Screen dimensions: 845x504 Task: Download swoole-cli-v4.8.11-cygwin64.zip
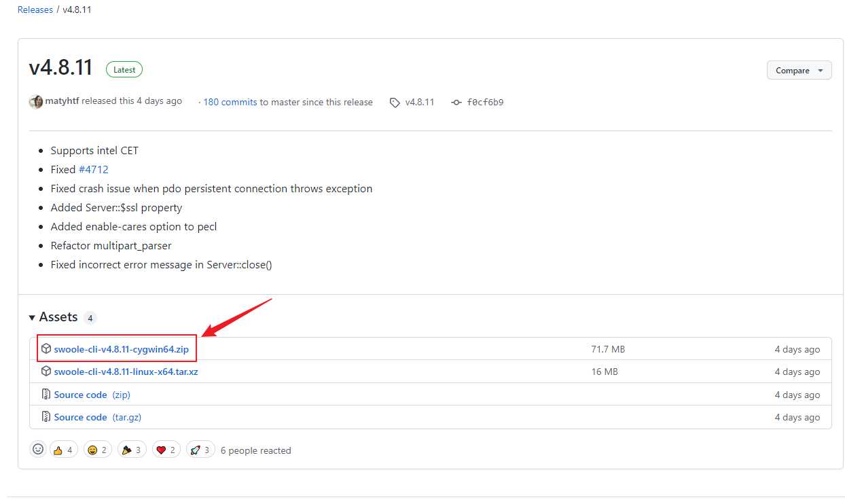(122, 349)
